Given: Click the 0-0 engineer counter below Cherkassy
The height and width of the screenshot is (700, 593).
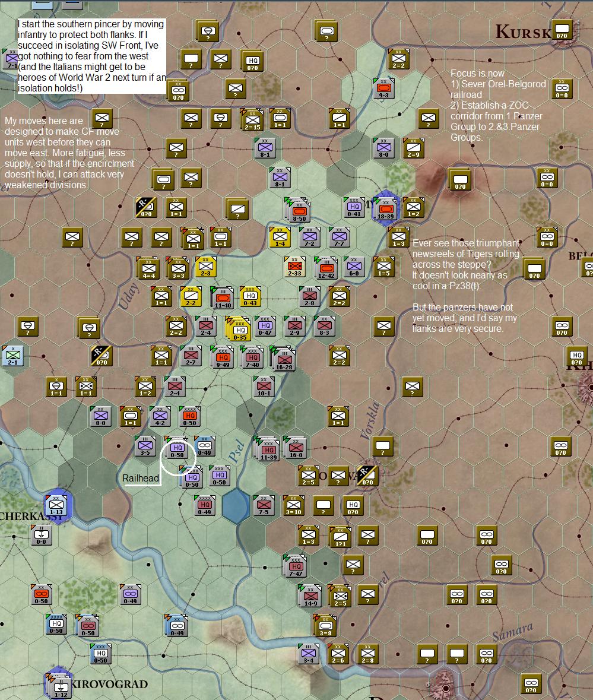Looking at the screenshot, I should click(41, 535).
